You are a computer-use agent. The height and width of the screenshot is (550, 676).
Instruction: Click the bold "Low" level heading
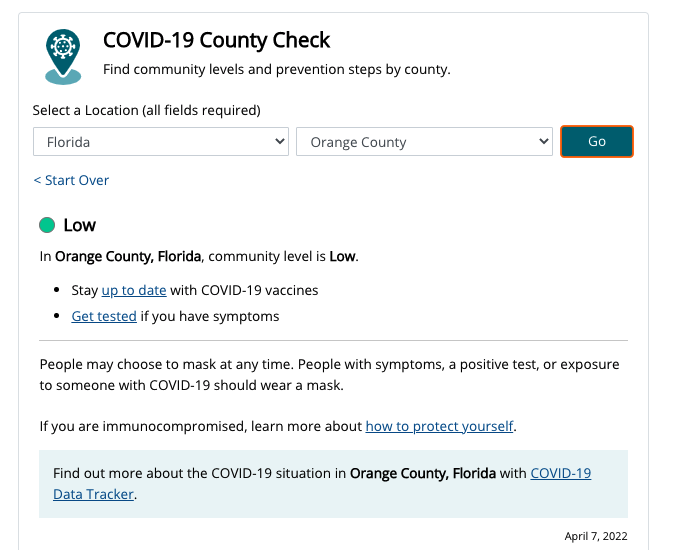(80, 225)
